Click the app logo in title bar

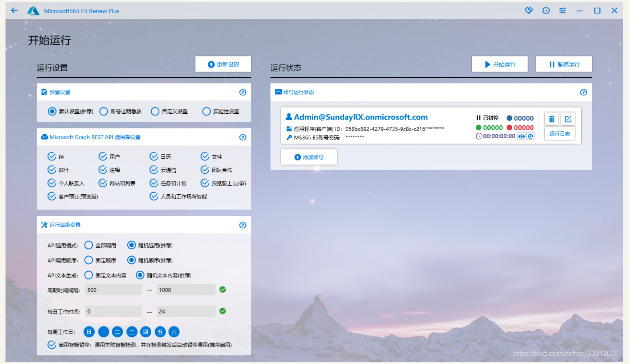(x=33, y=11)
